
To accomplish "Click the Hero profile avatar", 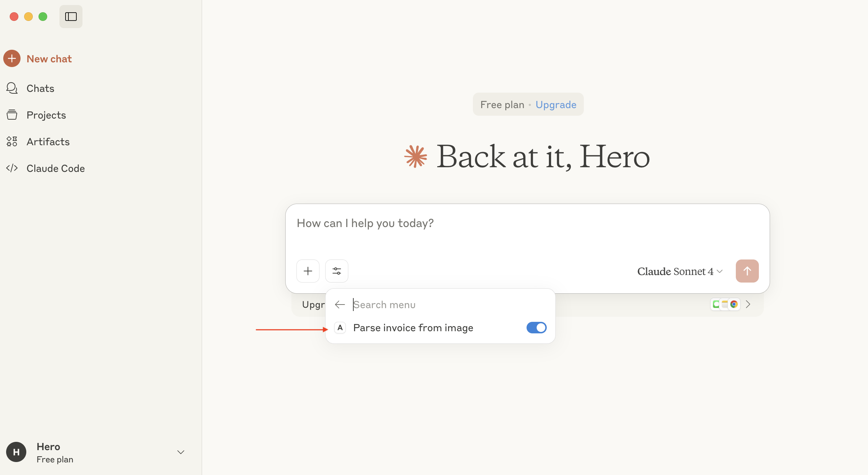I will click(16, 452).
